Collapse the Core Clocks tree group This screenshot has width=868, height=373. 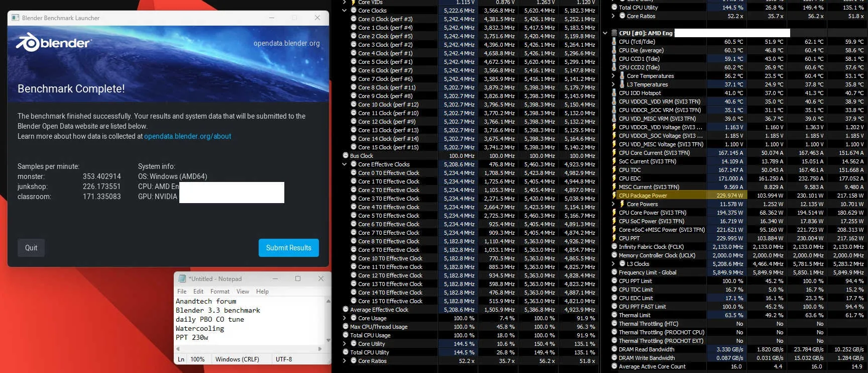(345, 11)
